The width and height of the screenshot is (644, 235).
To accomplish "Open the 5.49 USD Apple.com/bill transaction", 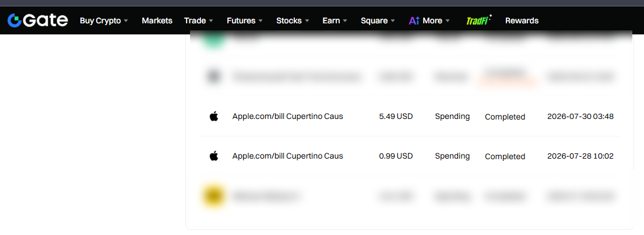I will pos(410,116).
